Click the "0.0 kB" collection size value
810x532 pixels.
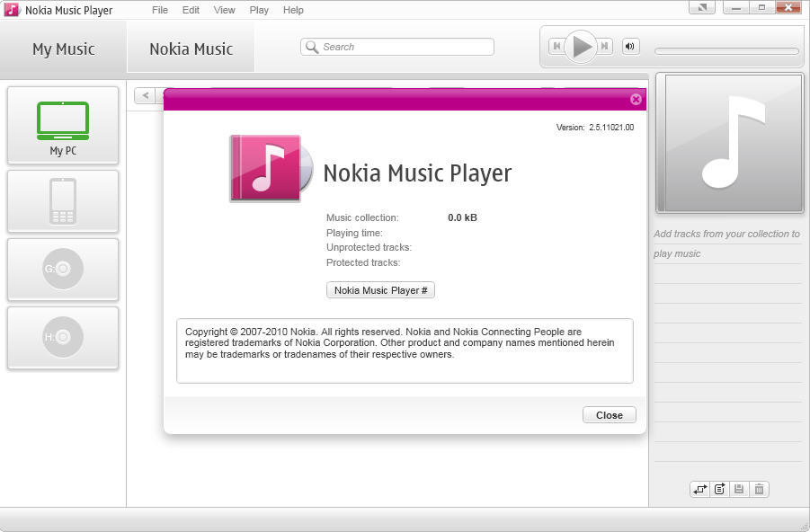[462, 217]
